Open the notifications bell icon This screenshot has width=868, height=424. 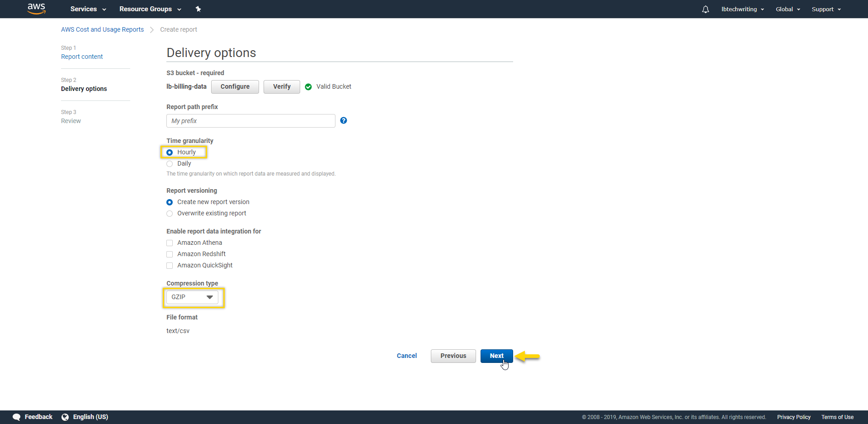705,9
